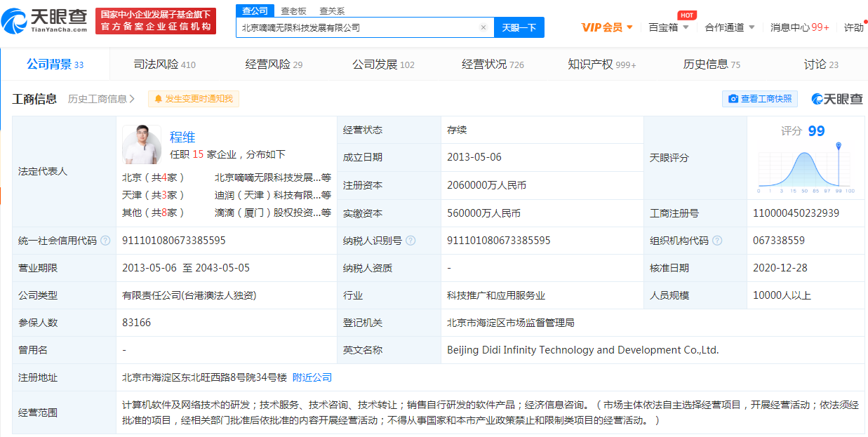Image resolution: width=868 pixels, height=437 pixels.
Task: Select the 查老板 search tab
Action: pyautogui.click(x=293, y=11)
